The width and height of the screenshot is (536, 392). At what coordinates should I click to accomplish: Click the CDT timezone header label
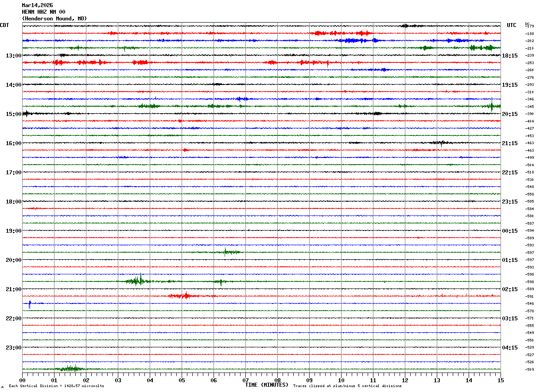[x=4, y=25]
